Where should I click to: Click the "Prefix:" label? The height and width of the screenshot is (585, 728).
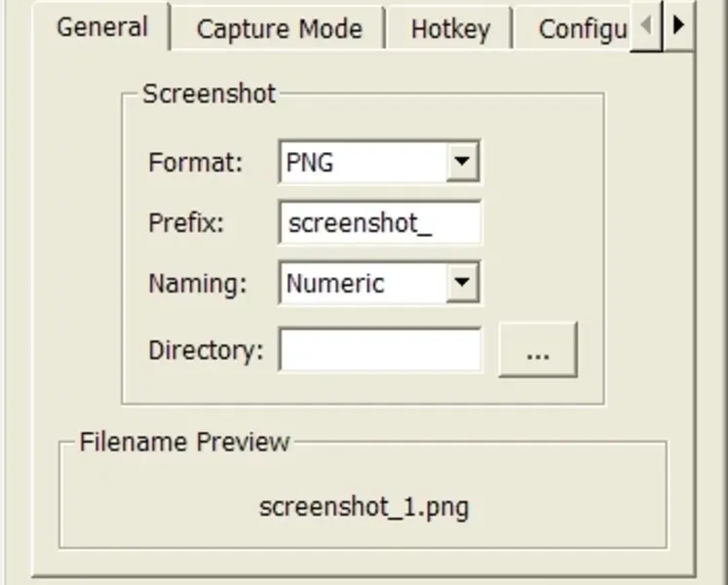click(186, 223)
